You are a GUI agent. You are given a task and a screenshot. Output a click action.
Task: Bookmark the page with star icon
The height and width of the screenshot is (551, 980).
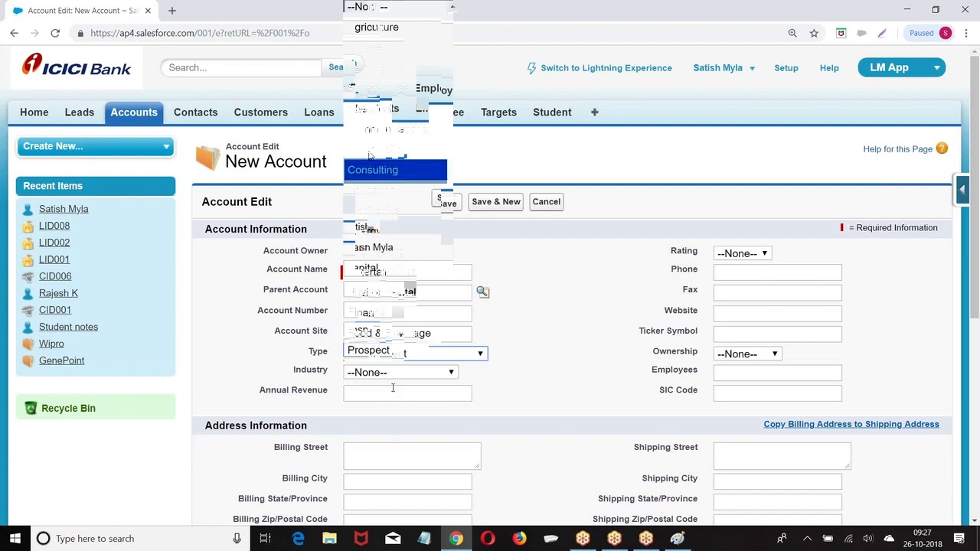pos(814,33)
